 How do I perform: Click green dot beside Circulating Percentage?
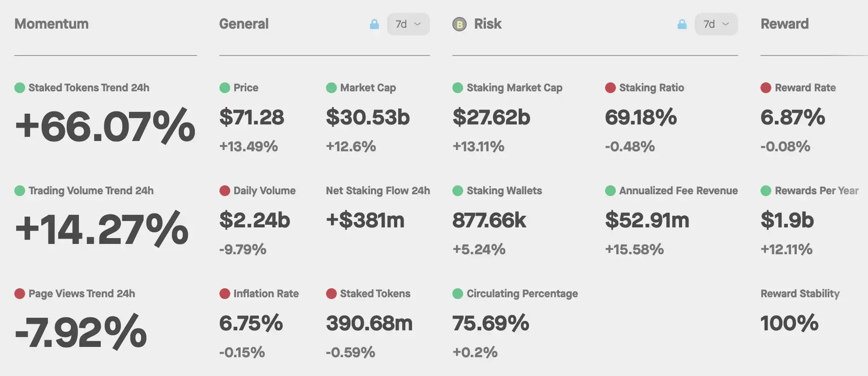point(458,294)
